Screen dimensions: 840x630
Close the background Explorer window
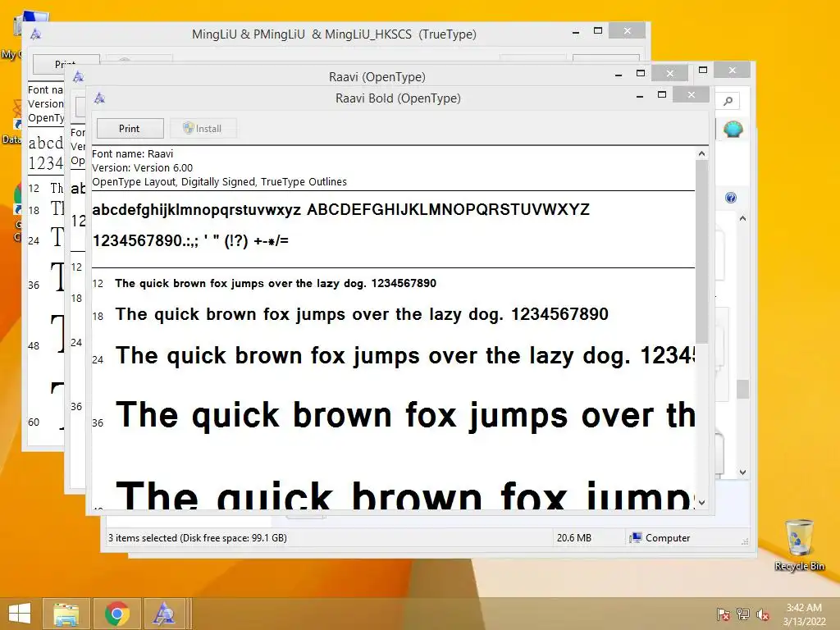click(x=733, y=71)
